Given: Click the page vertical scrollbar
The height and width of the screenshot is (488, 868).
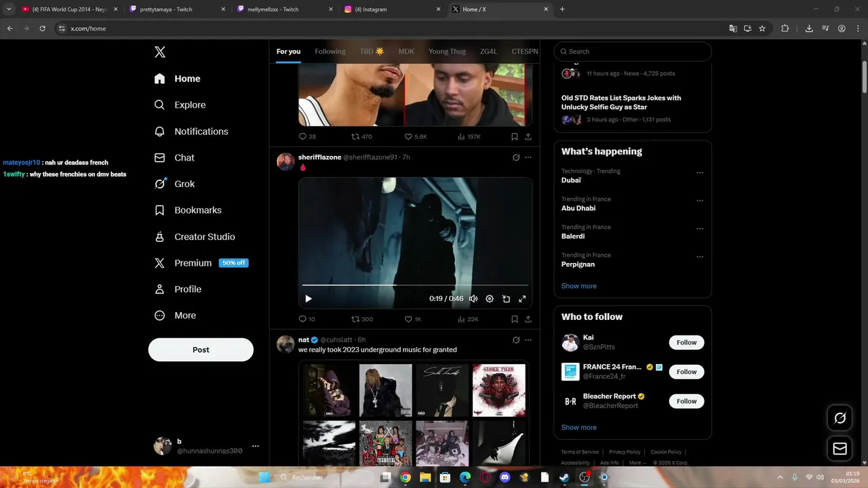Looking at the screenshot, I should click(865, 77).
